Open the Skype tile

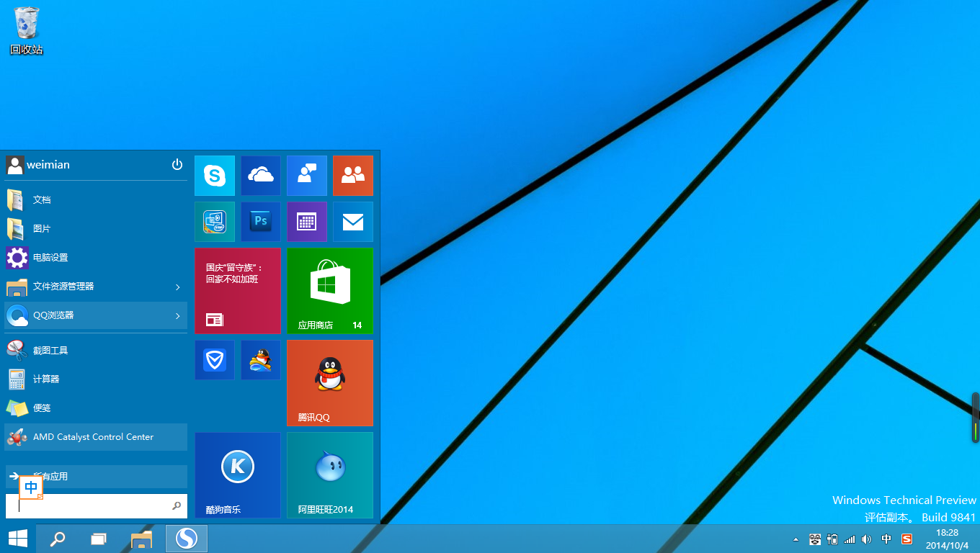[215, 176]
